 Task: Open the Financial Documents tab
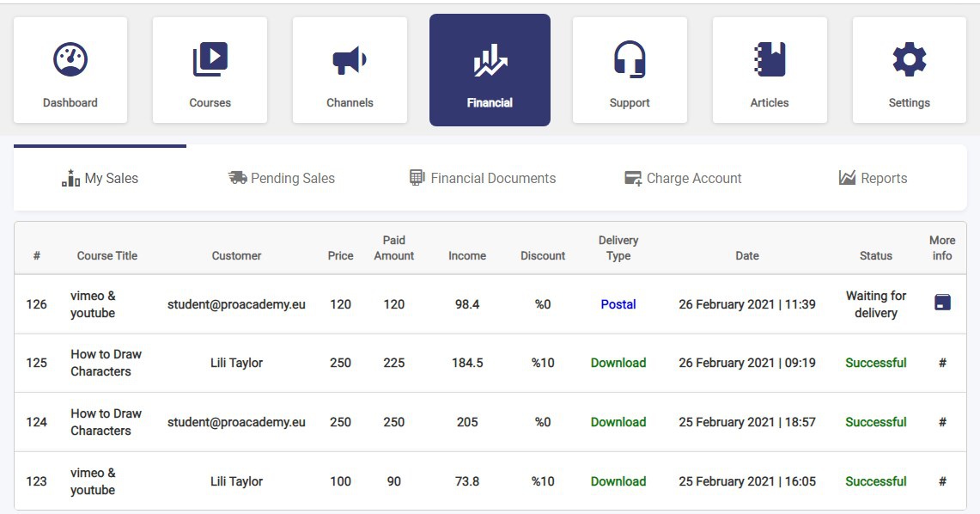point(483,179)
